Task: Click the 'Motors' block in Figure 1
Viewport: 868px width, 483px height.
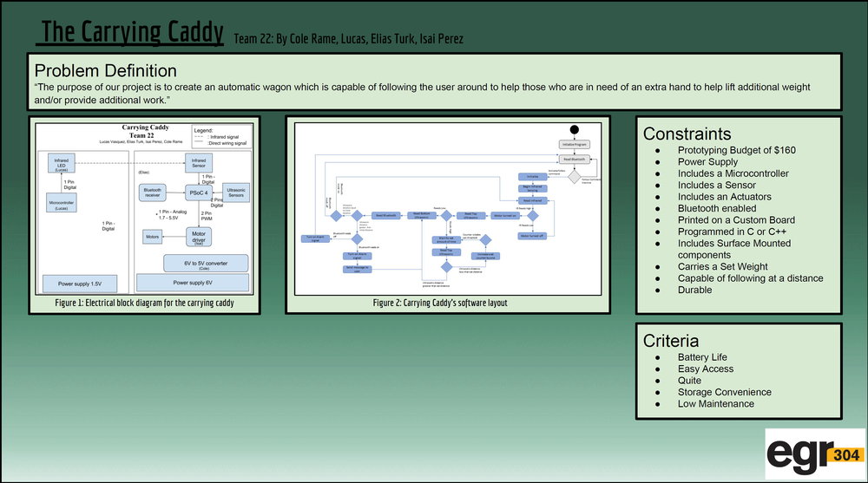Action: click(x=152, y=237)
